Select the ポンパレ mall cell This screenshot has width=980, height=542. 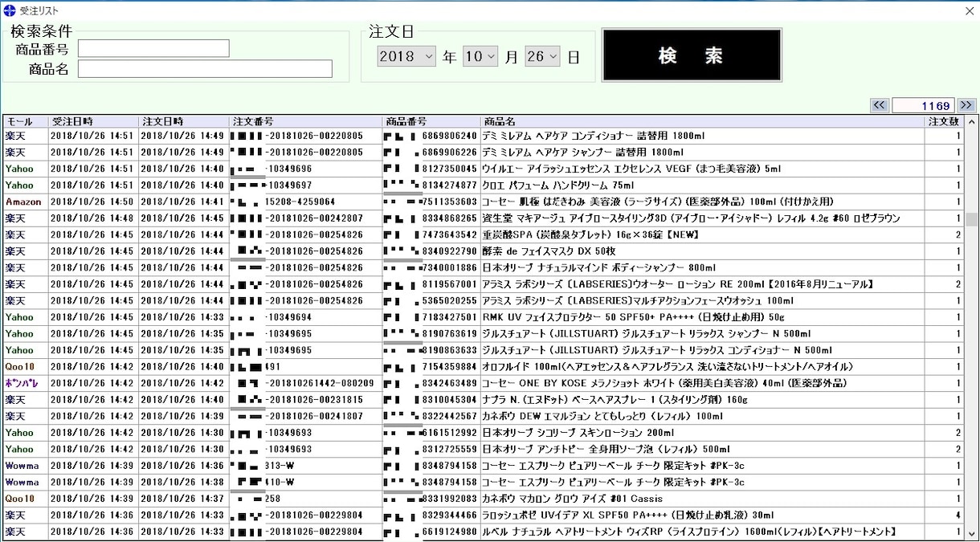click(25, 383)
